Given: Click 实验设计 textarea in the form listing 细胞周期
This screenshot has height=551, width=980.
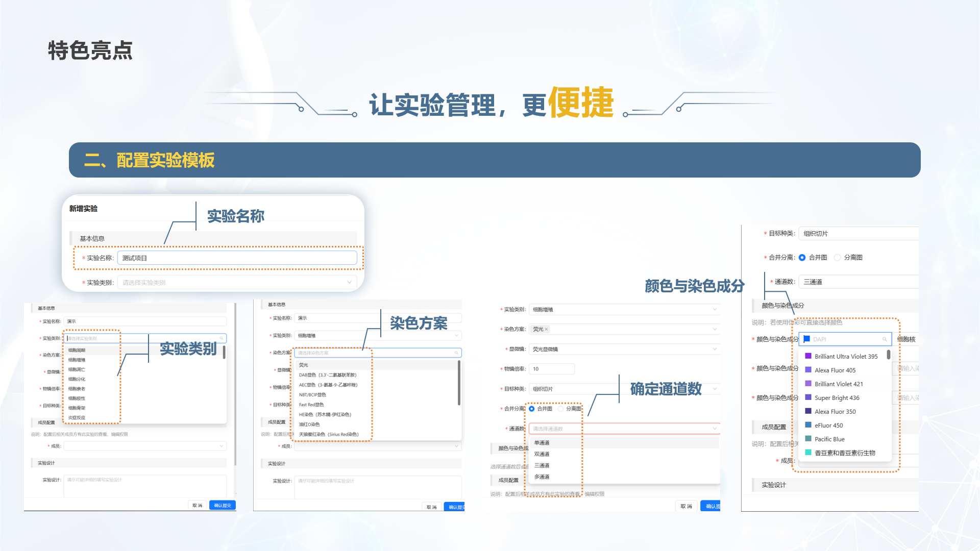Looking at the screenshot, I should click(145, 486).
